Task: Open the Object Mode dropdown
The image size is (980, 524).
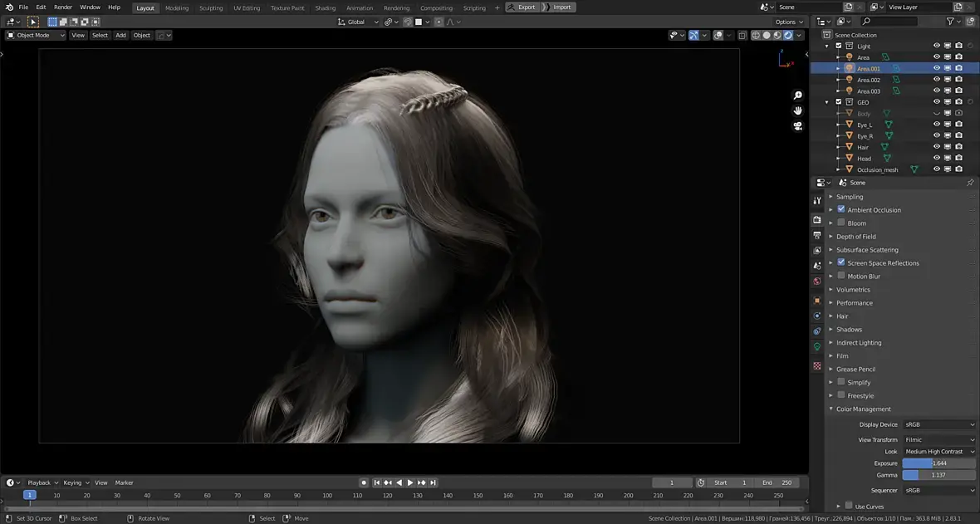Action: [x=36, y=36]
